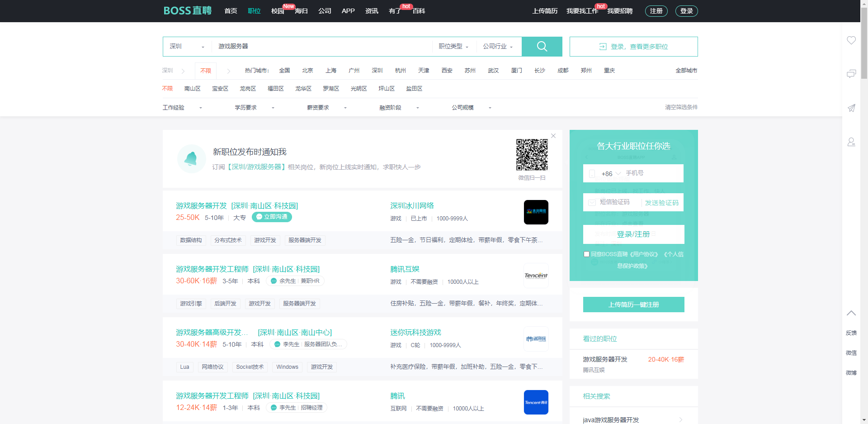
Task: Open the 迷你玩科技游戏 company link
Action: coord(415,333)
